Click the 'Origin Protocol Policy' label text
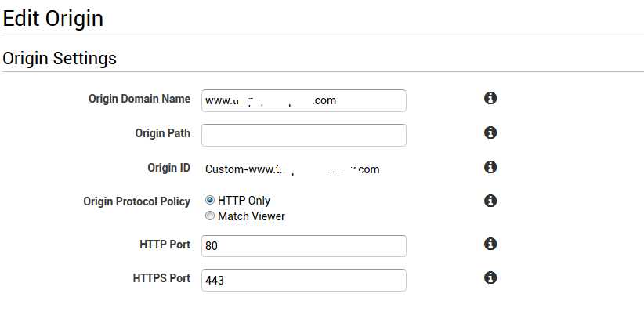The width and height of the screenshot is (644, 319). (136, 201)
